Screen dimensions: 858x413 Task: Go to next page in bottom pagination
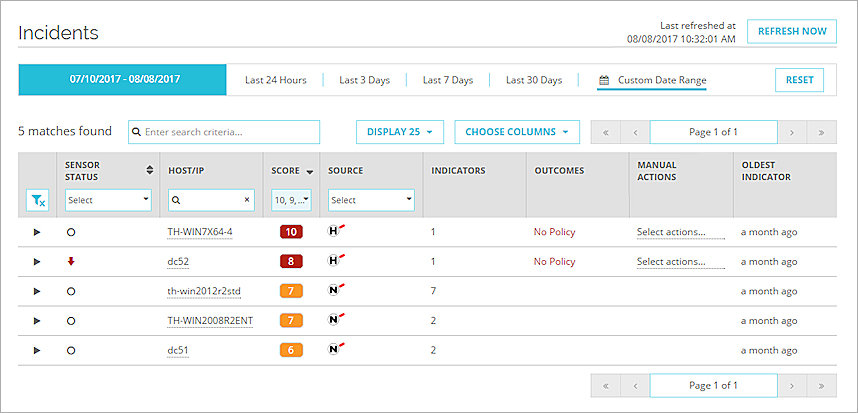pyautogui.click(x=792, y=386)
